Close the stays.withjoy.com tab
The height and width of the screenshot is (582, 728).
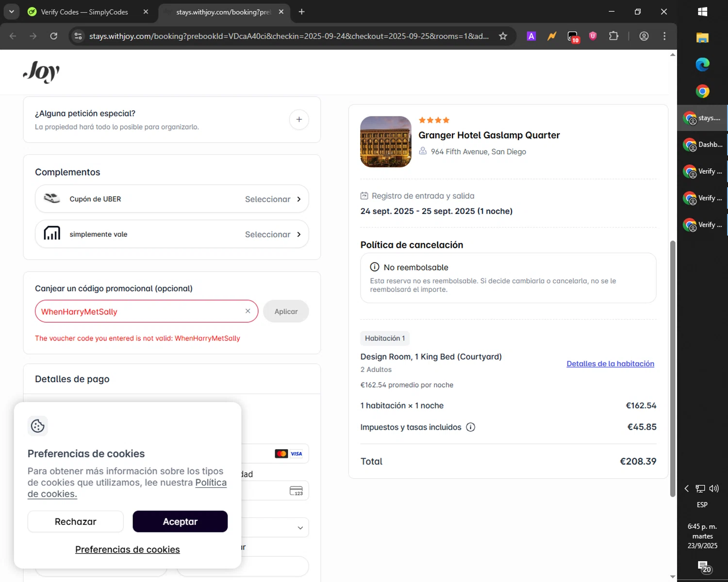(281, 12)
